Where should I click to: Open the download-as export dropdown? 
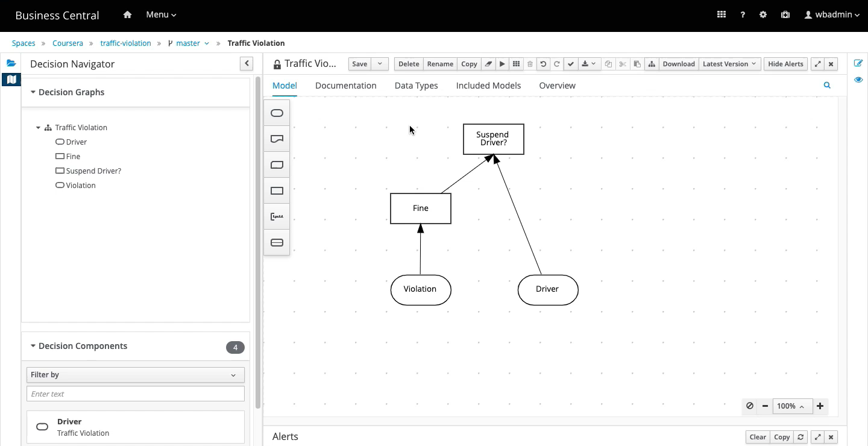click(x=589, y=64)
